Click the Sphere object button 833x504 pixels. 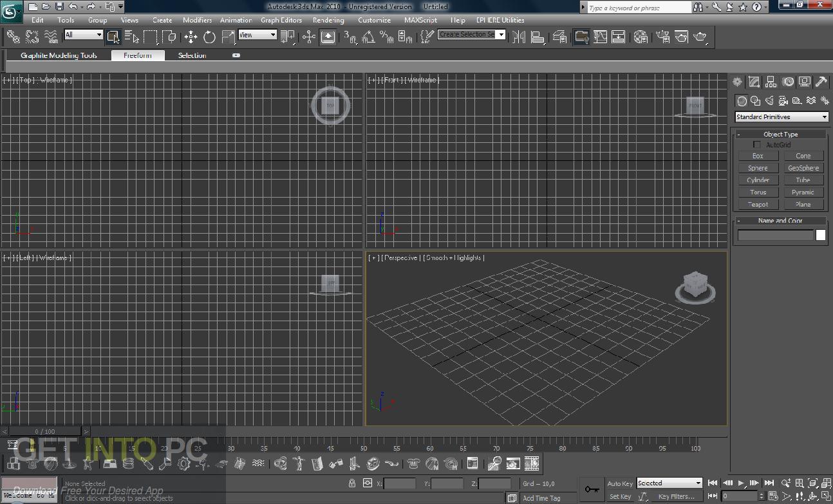point(758,168)
